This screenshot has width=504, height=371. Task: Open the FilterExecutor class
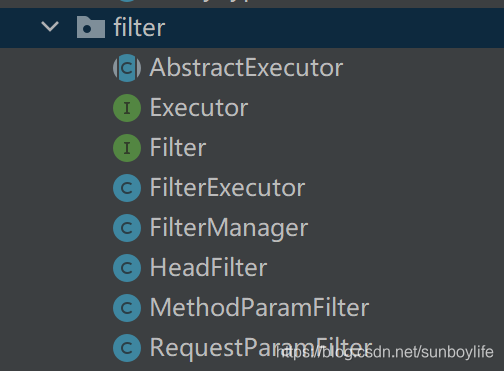coord(227,187)
